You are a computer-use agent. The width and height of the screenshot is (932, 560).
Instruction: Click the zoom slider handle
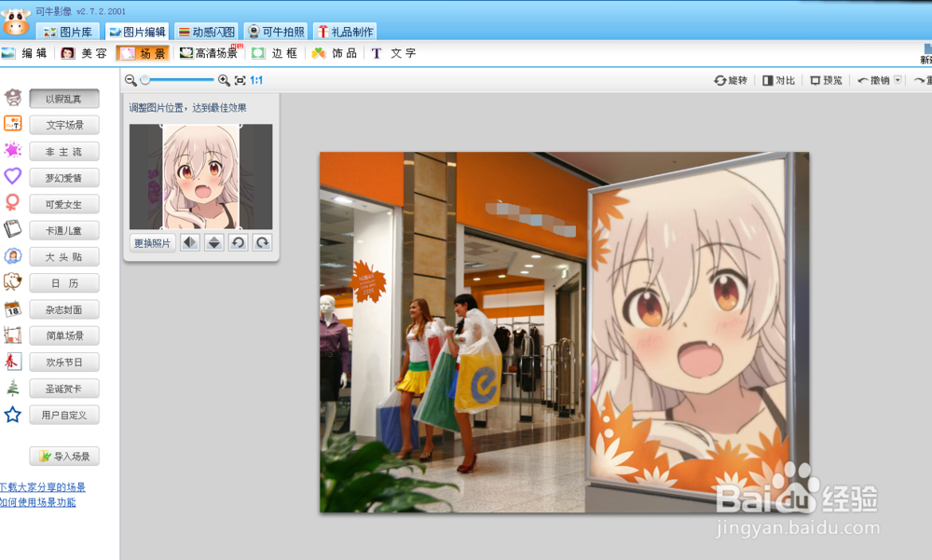[145, 79]
